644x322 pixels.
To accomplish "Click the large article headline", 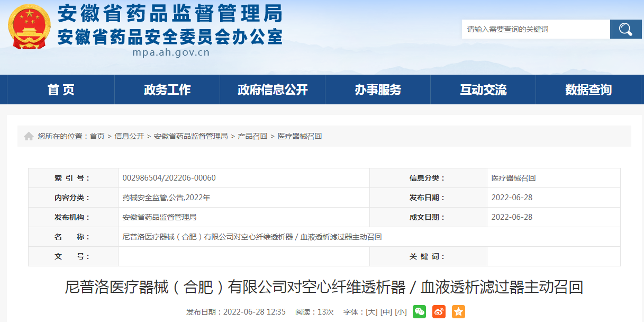I will coord(324,288).
